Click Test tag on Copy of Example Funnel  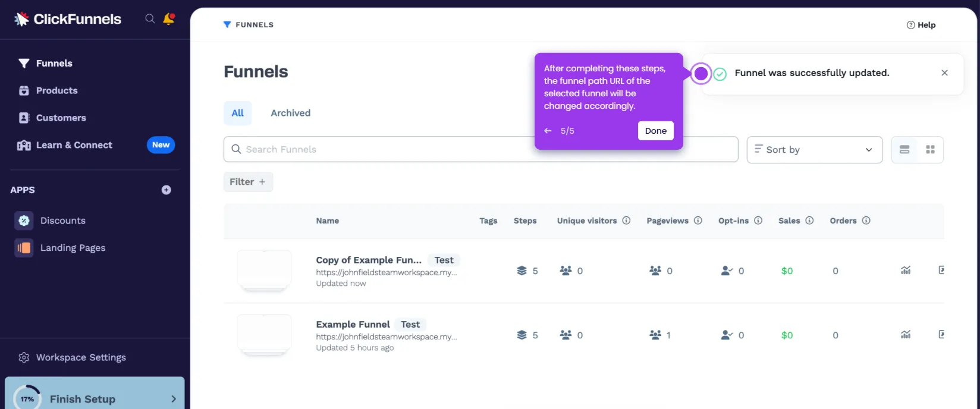pyautogui.click(x=444, y=260)
